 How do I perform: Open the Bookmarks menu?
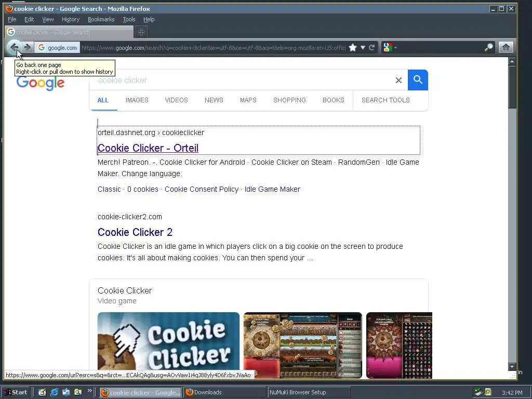101,19
